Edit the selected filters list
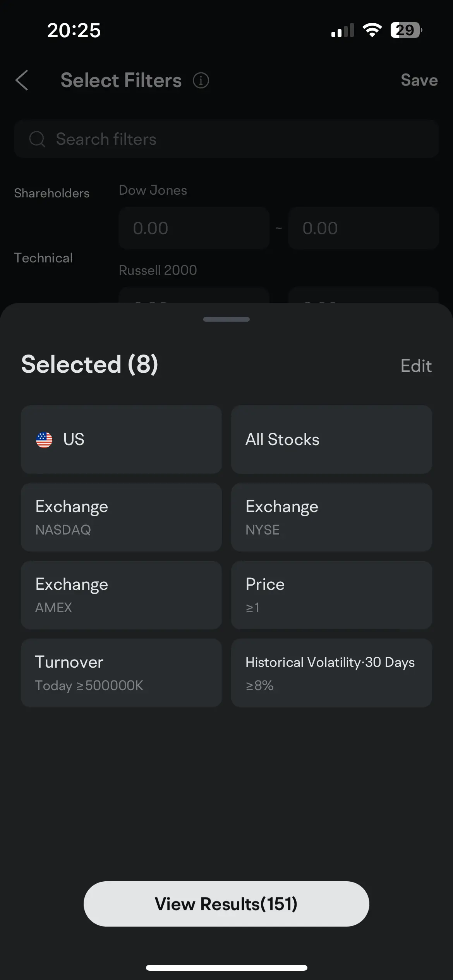 click(x=416, y=366)
